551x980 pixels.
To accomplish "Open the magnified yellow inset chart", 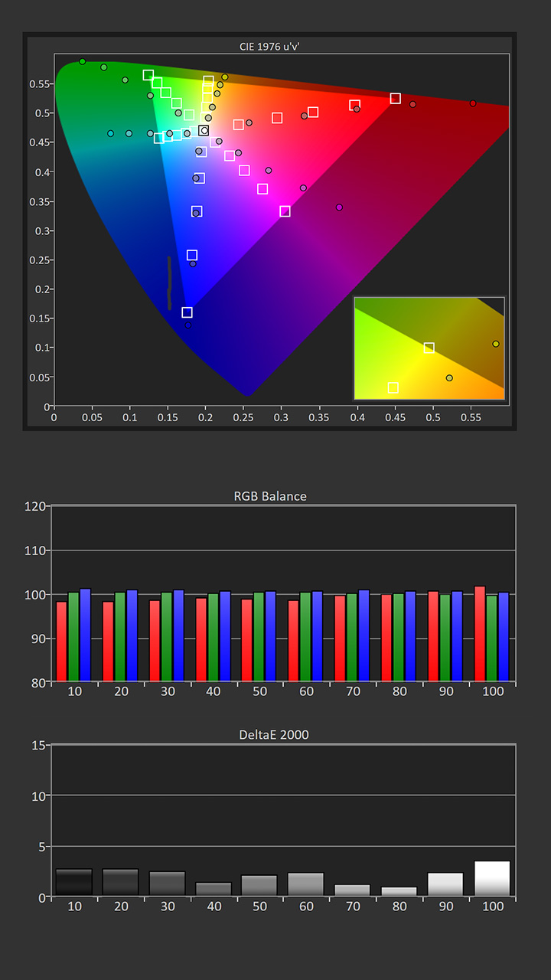I will [429, 348].
